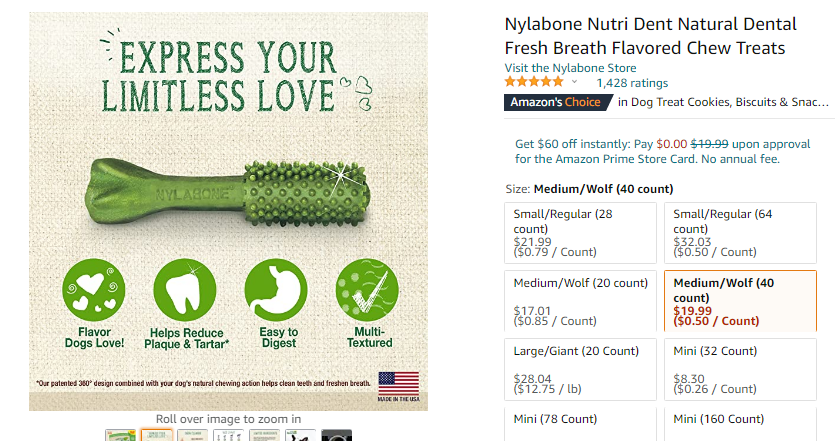Viewport: 837px width, 441px height.
Task: Pick the Large/Giant (20 Count) option
Action: pos(580,369)
